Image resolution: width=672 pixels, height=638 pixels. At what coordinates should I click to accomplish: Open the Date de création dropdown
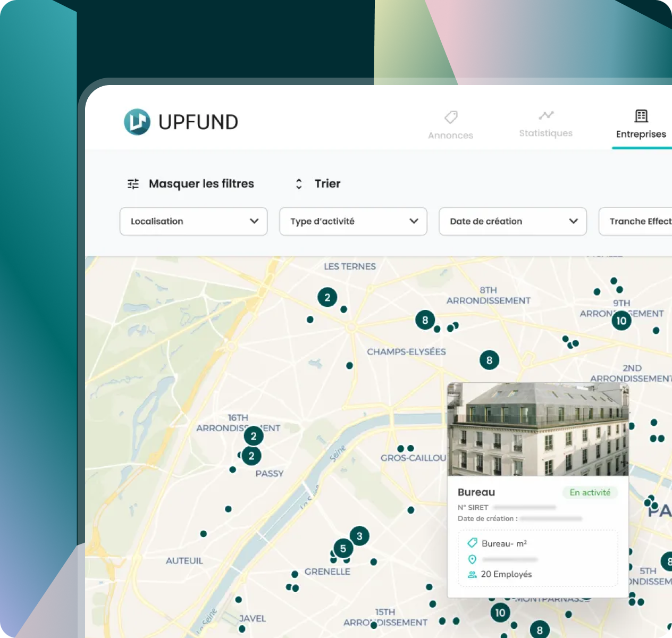(513, 221)
